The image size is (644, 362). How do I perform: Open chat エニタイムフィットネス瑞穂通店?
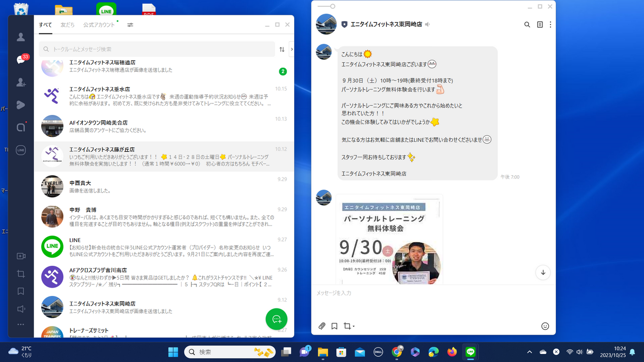pos(164,68)
